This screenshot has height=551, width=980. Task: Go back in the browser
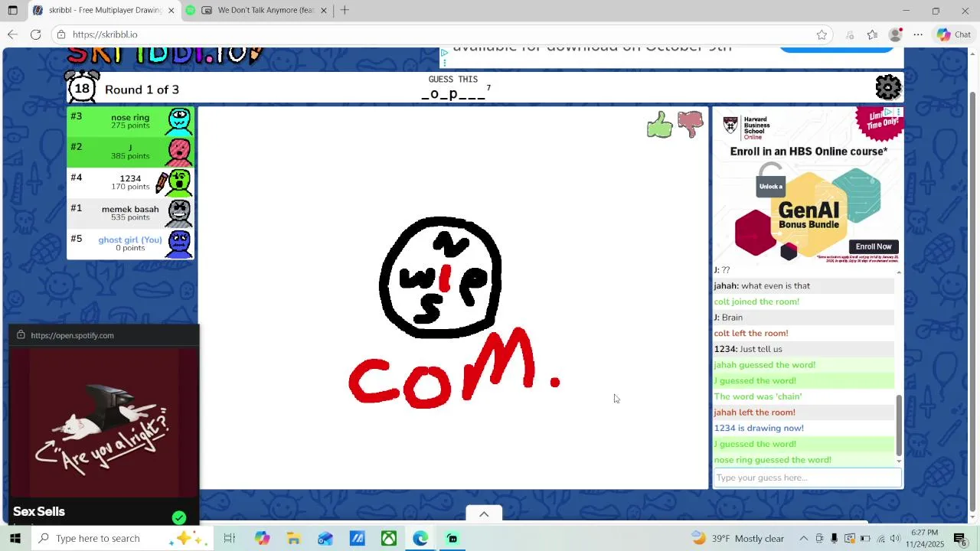[12, 34]
